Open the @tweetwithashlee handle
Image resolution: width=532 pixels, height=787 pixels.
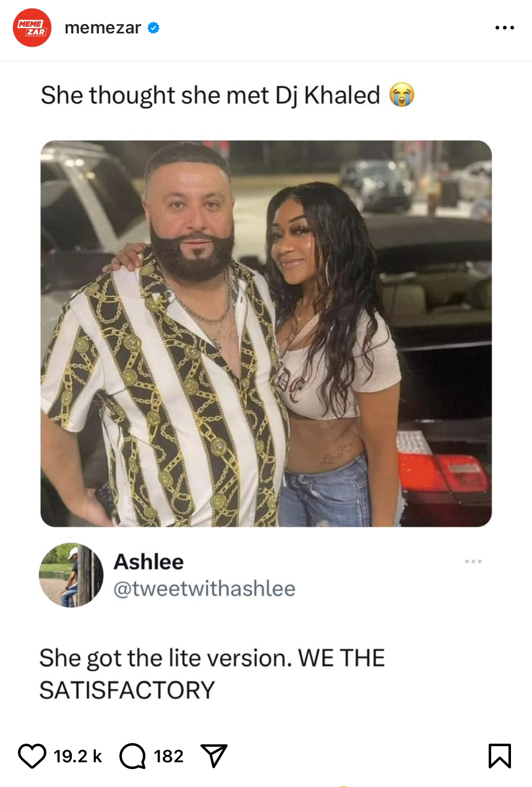point(205,589)
